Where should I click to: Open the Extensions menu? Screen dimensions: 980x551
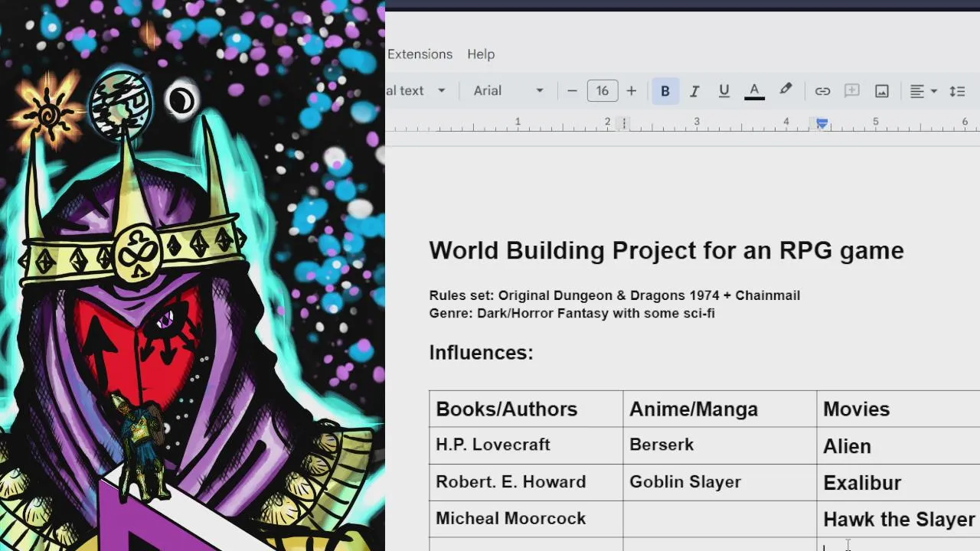coord(420,54)
